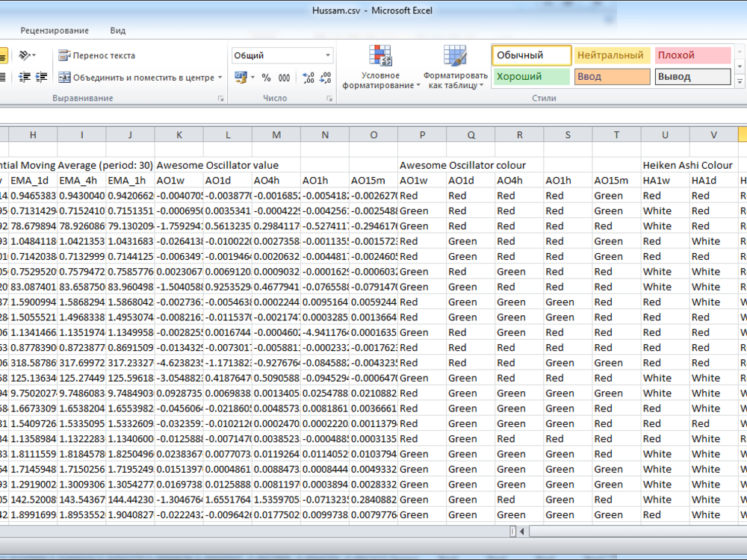This screenshot has height=560, width=747.
Task: Select cell containing 125.27449
Action: pos(81,378)
